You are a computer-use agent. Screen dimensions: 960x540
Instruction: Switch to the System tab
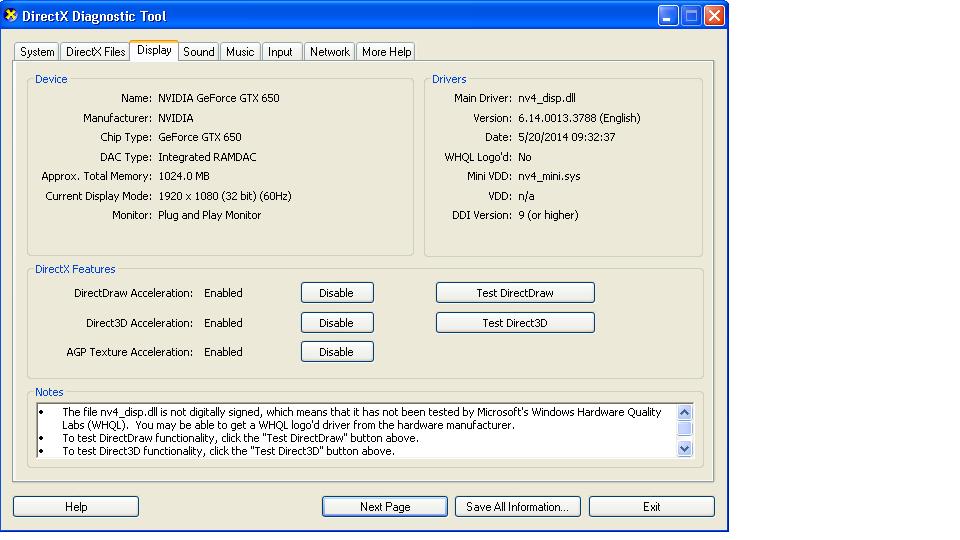click(37, 52)
